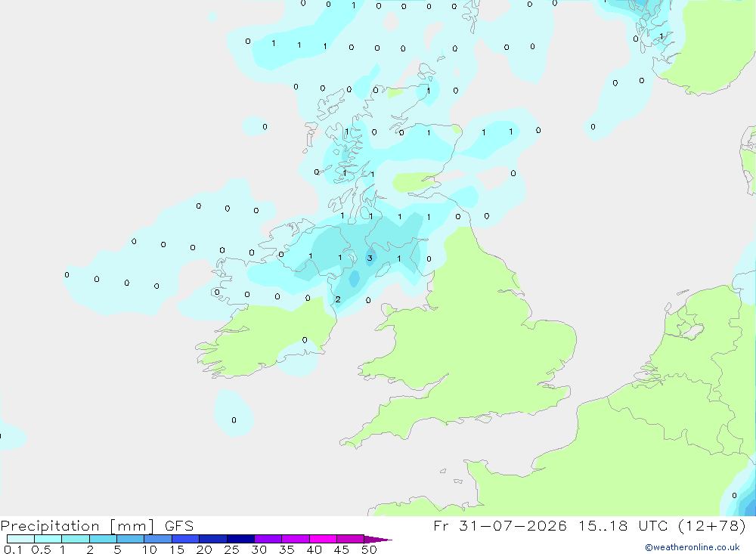
Task: Click the magenta 40–45 mm legend swatch
Action: pyautogui.click(x=323, y=539)
